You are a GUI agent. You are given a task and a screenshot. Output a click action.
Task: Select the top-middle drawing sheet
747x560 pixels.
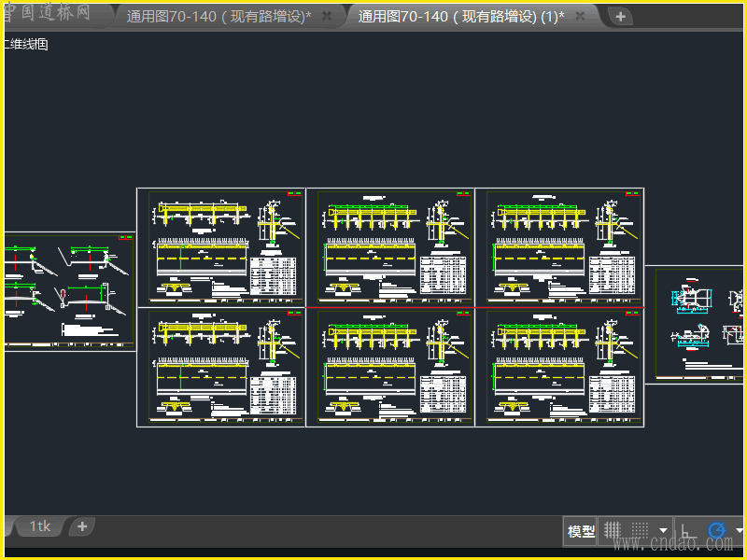click(390, 247)
